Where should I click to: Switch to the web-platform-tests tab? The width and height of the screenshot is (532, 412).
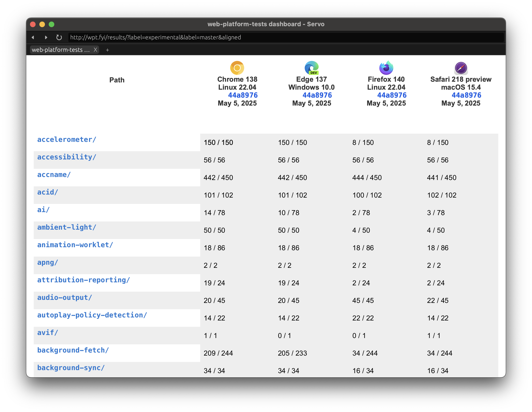(x=59, y=50)
